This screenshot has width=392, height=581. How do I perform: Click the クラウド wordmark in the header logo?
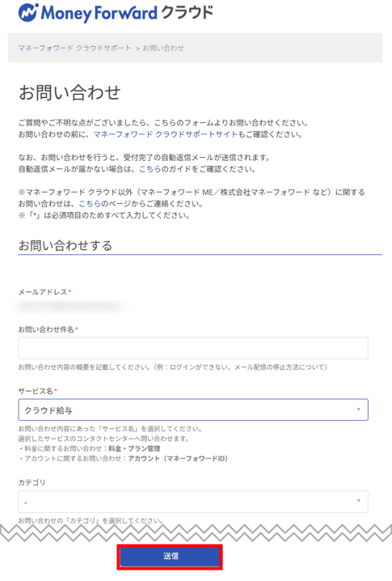(188, 13)
